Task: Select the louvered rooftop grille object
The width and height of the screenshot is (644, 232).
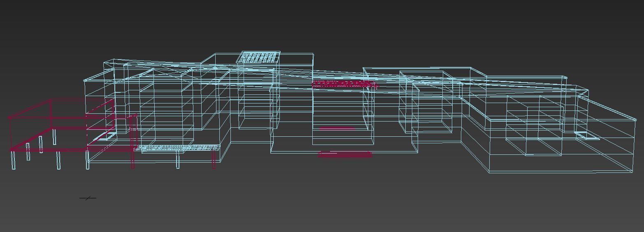Action: tap(258, 57)
